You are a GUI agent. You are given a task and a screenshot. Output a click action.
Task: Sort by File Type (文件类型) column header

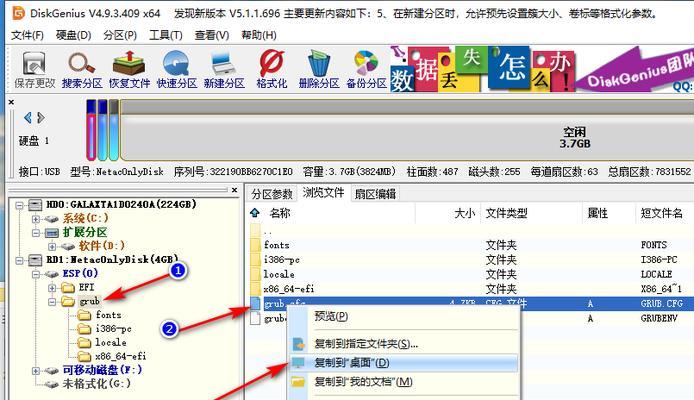506,213
